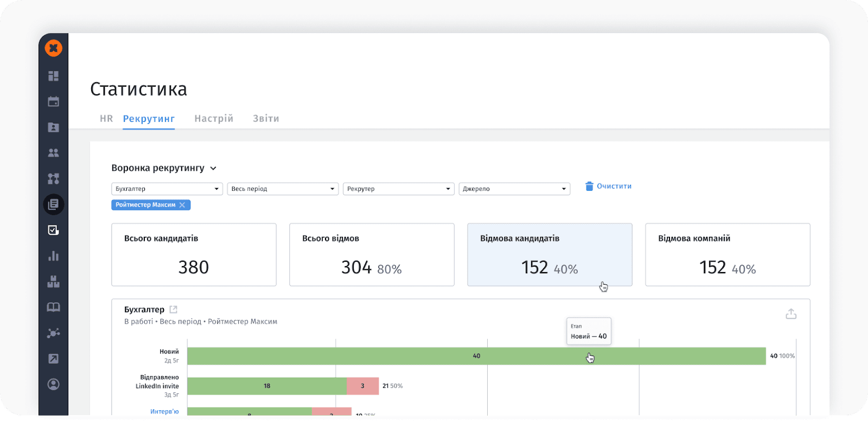The width and height of the screenshot is (868, 426).
Task: Click the Очистити clear filters button
Action: [608, 186]
